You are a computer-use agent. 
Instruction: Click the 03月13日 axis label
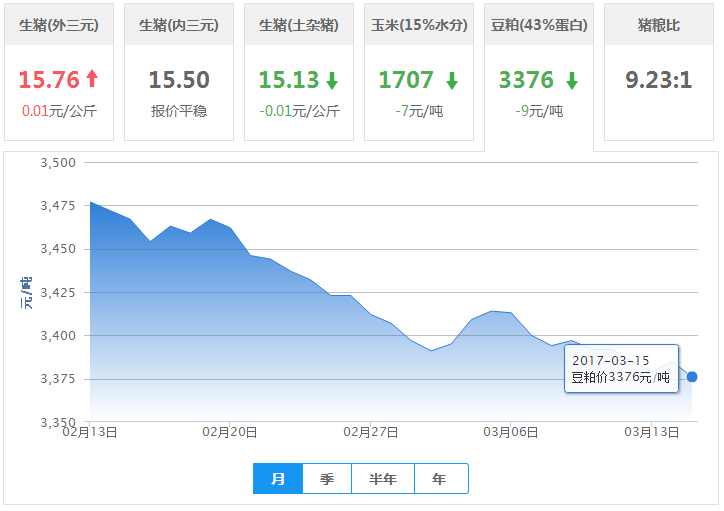click(x=652, y=432)
